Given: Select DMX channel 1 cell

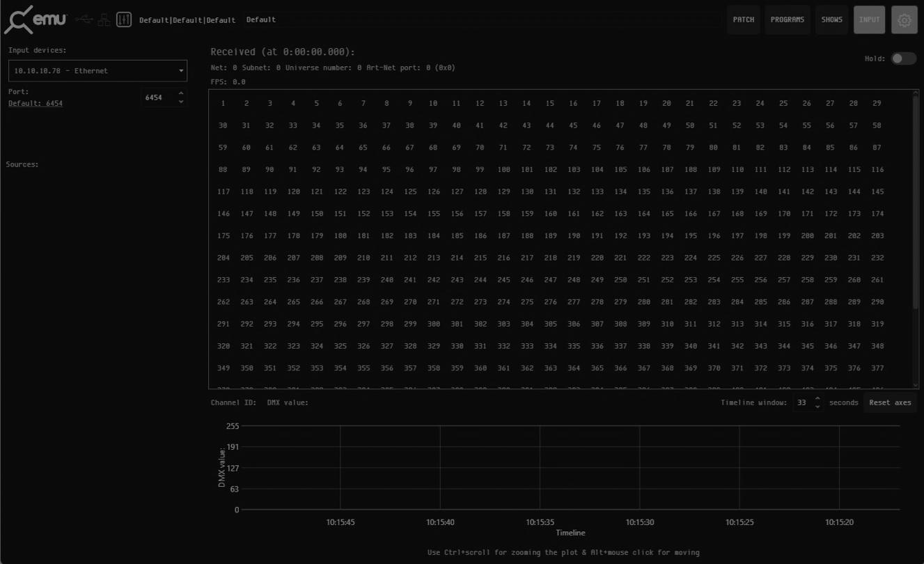Looking at the screenshot, I should [224, 103].
